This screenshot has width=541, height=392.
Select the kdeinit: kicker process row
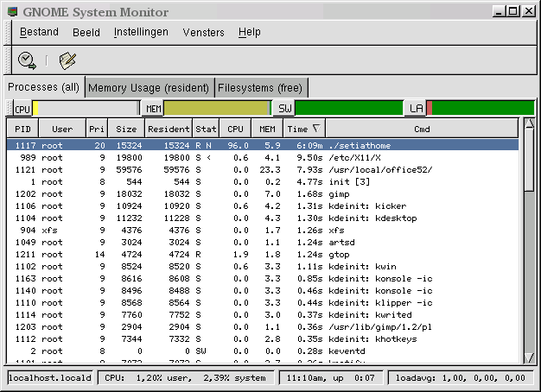tap(263, 205)
